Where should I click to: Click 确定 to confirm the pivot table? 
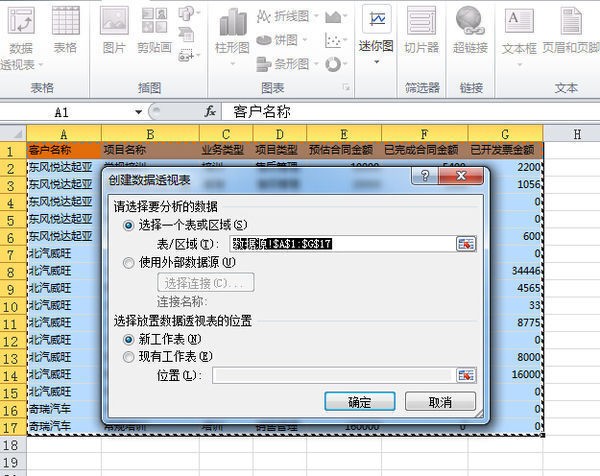coord(359,402)
